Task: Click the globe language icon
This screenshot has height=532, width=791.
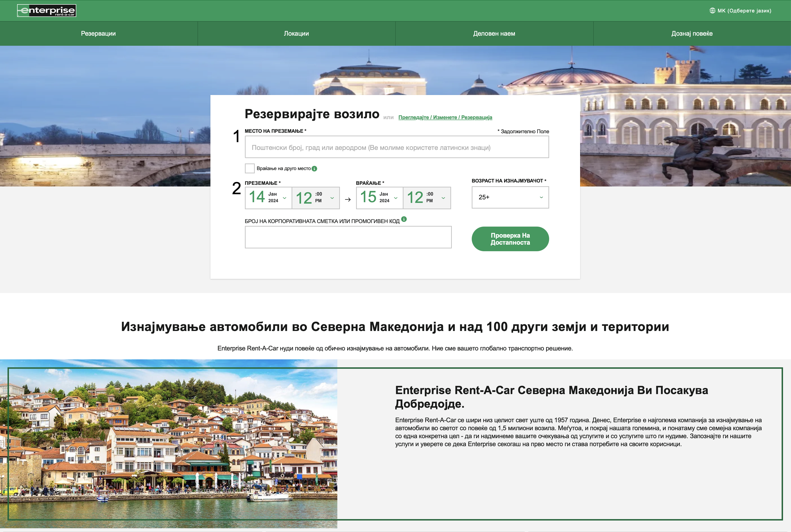Action: [x=712, y=11]
